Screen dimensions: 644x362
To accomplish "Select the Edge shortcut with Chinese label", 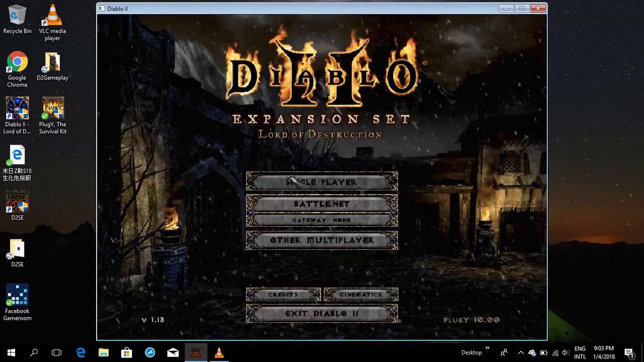I will pyautogui.click(x=17, y=163).
